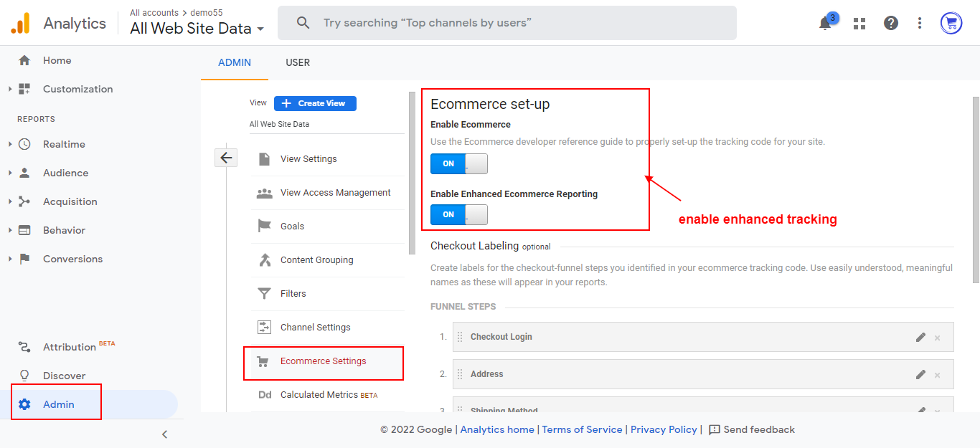Disable Enhanced Ecommerce Reporting
This screenshot has width=980, height=448.
[458, 214]
